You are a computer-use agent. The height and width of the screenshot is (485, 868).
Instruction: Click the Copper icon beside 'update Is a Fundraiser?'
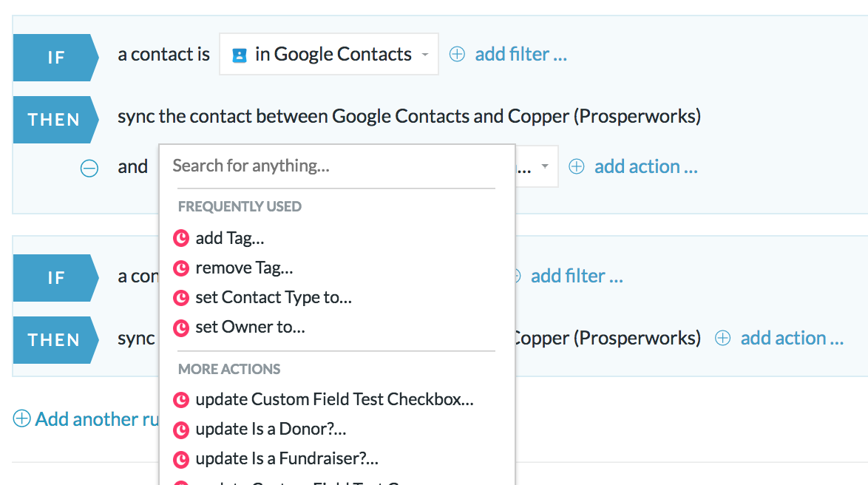(181, 459)
